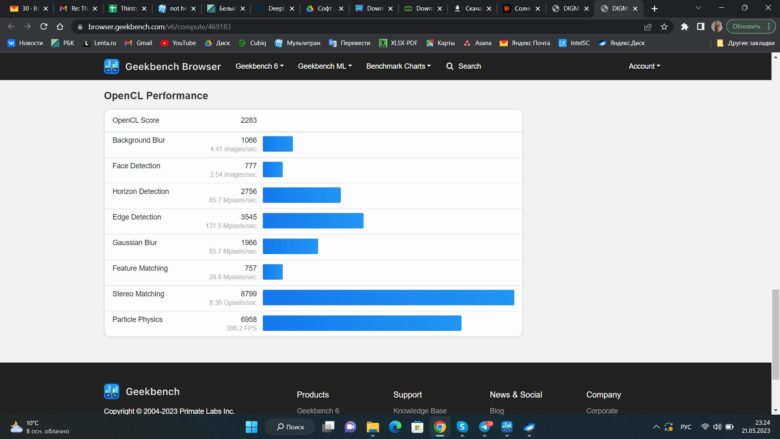Open the share page icon in address bar

coord(648,26)
